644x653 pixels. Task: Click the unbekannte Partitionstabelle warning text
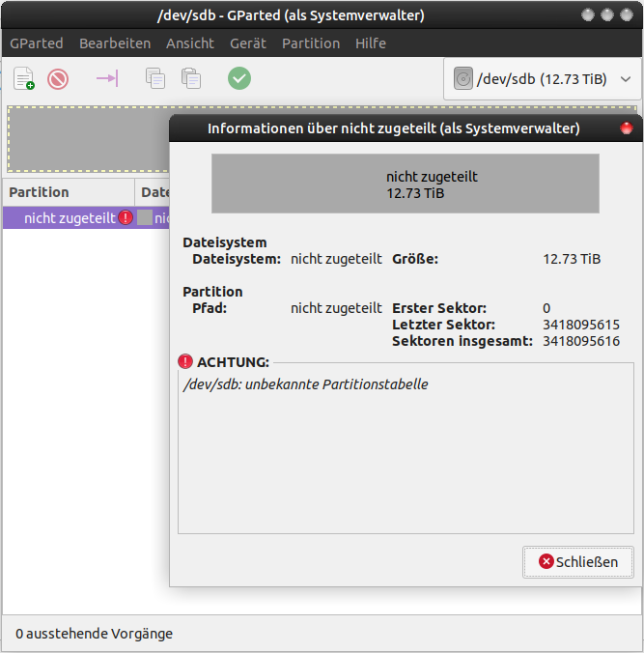[305, 383]
